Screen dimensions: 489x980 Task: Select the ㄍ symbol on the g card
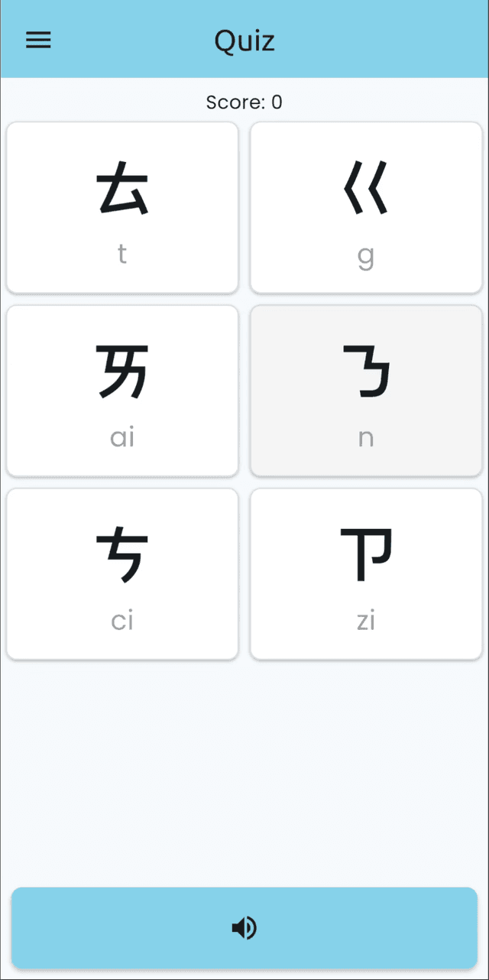pos(366,188)
